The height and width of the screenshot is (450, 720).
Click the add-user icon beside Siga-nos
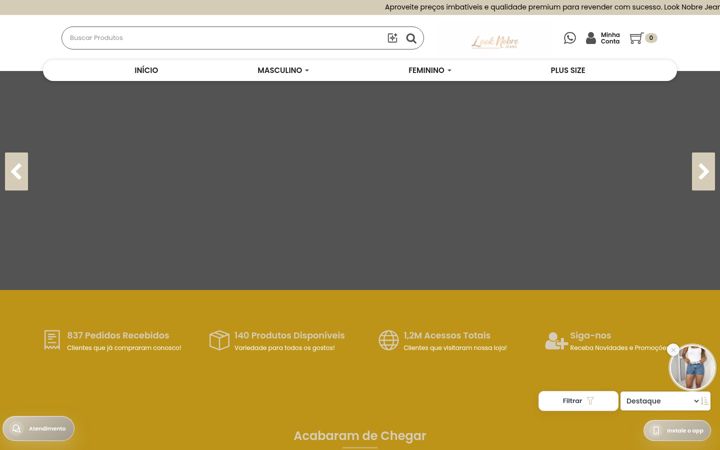(556, 341)
